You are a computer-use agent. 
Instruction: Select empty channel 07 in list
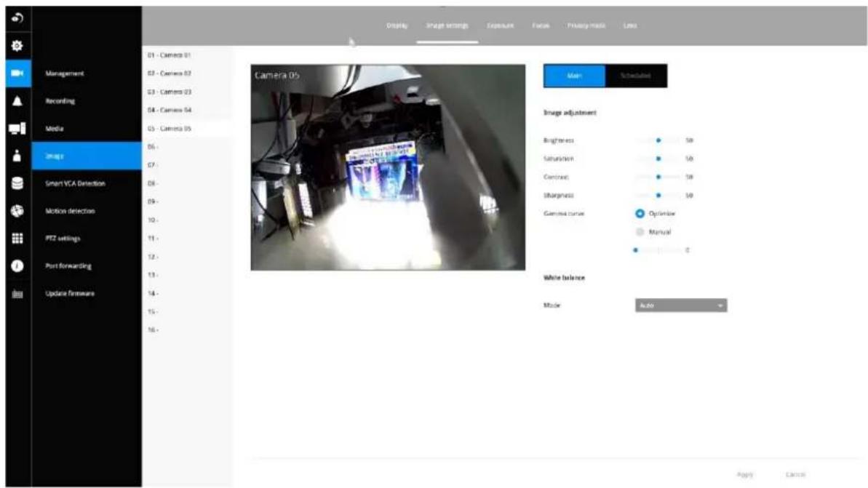187,165
